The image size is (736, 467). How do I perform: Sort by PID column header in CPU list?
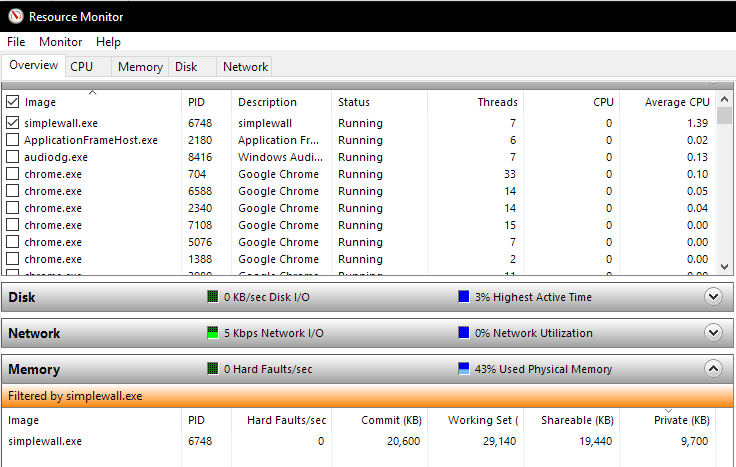(x=197, y=102)
